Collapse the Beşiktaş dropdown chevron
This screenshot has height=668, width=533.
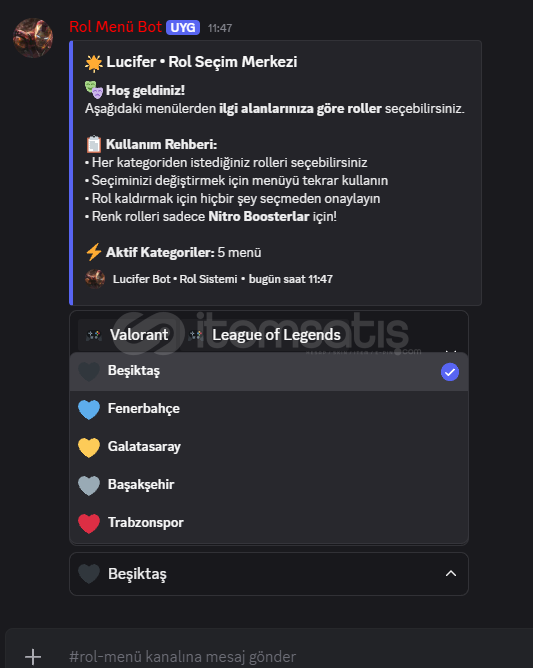pos(451,573)
